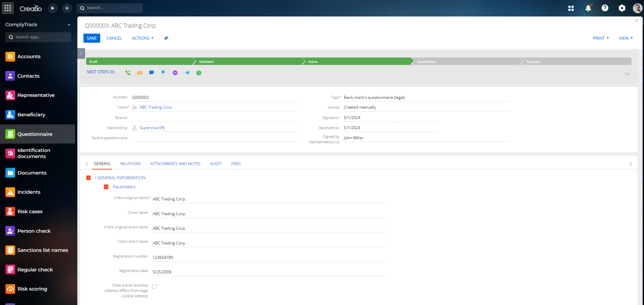644x305 pixels.
Task: Select the Questionnaire sidebar item
Action: 38,134
